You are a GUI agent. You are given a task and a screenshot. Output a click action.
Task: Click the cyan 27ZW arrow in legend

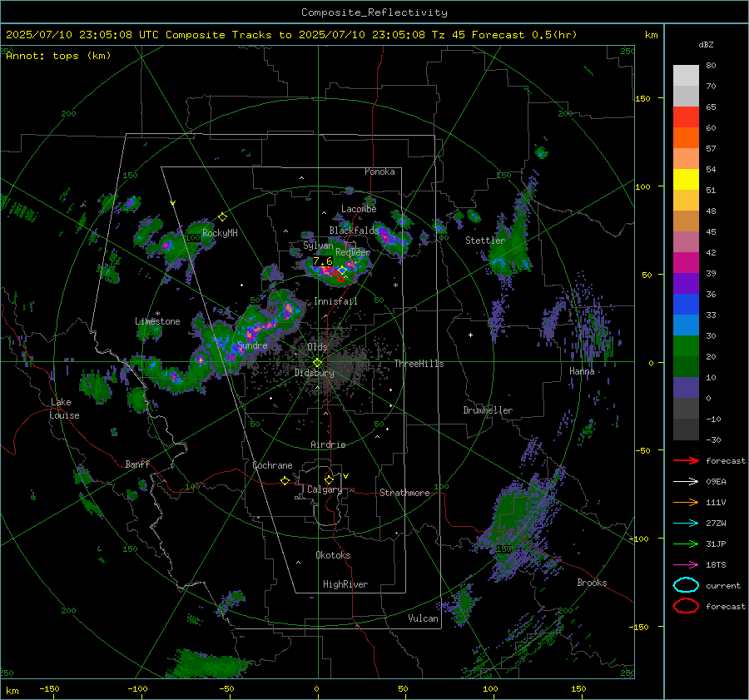[686, 524]
